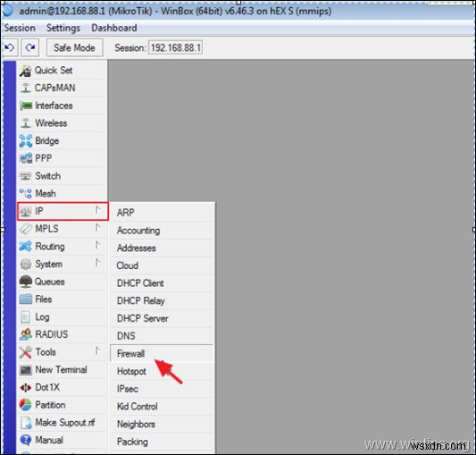476x455 pixels.
Task: Click the Log document icon
Action: pyautogui.click(x=26, y=317)
